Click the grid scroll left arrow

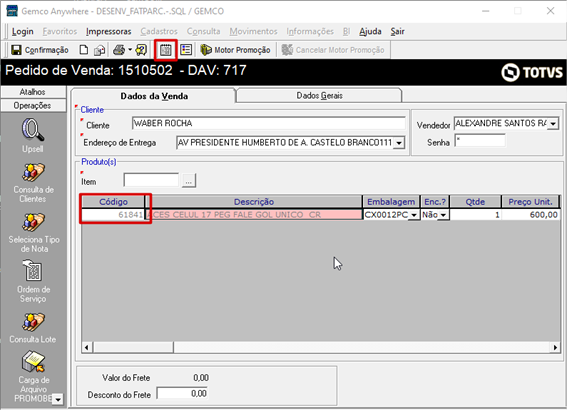(x=87, y=347)
